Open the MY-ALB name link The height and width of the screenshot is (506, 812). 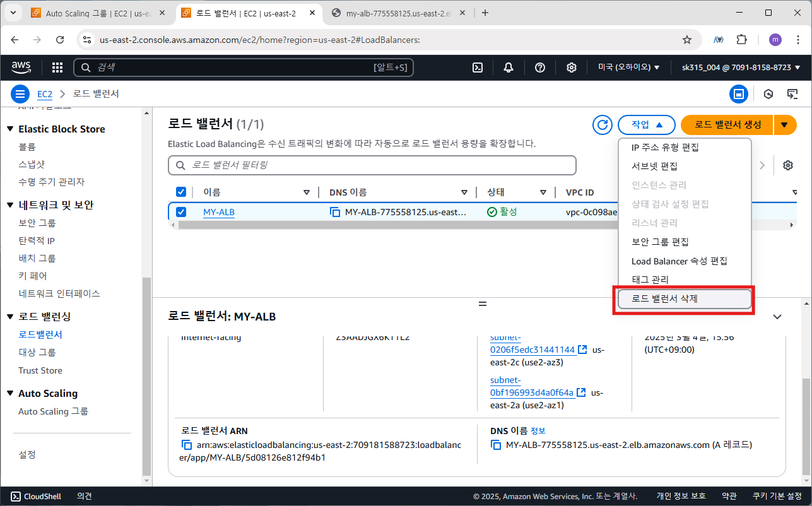click(219, 212)
